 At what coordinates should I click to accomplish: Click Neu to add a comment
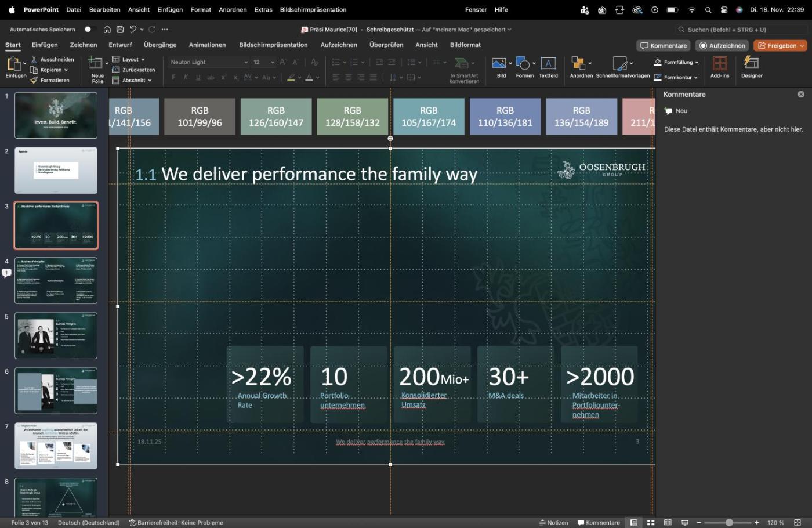(x=676, y=111)
